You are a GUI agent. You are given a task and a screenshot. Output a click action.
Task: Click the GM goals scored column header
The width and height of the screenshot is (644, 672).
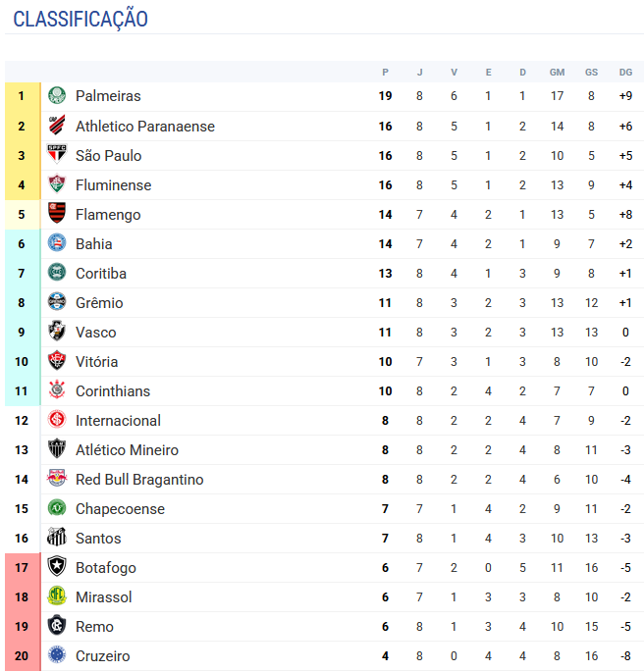pos(557,72)
